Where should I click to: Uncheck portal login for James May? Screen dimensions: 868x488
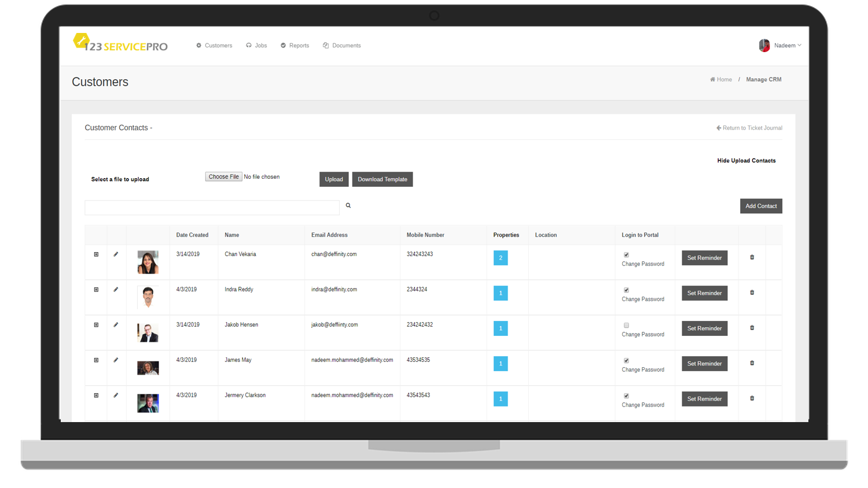click(626, 361)
